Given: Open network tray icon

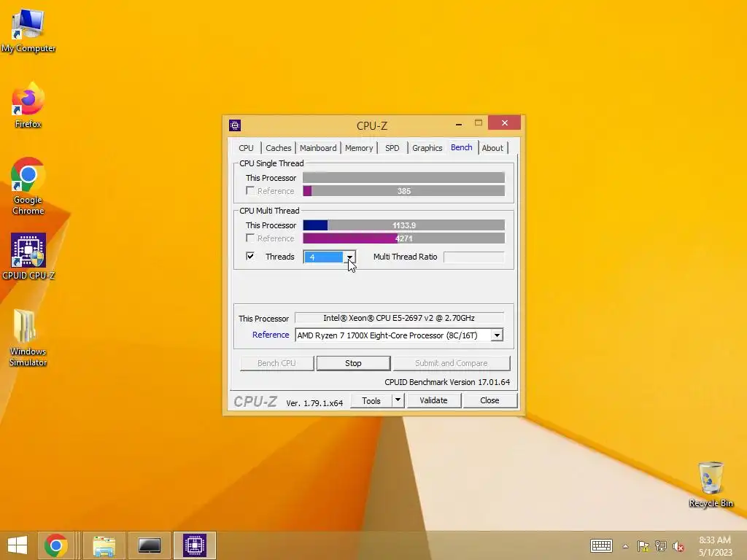Looking at the screenshot, I should coord(661,546).
